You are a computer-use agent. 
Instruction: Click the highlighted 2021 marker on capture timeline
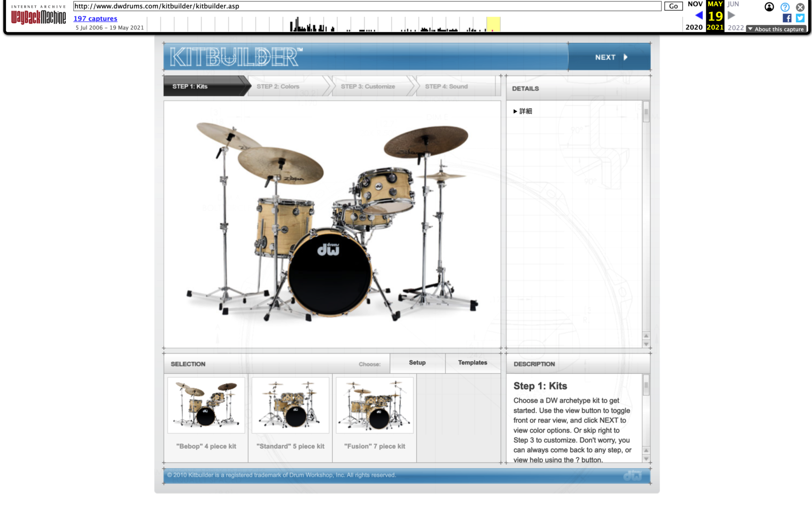[x=493, y=24]
